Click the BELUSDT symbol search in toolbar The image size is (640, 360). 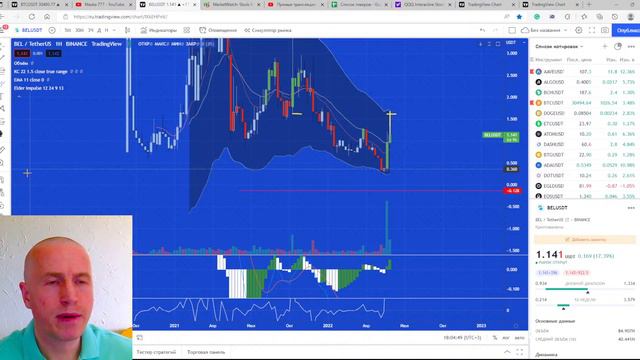coord(29,30)
